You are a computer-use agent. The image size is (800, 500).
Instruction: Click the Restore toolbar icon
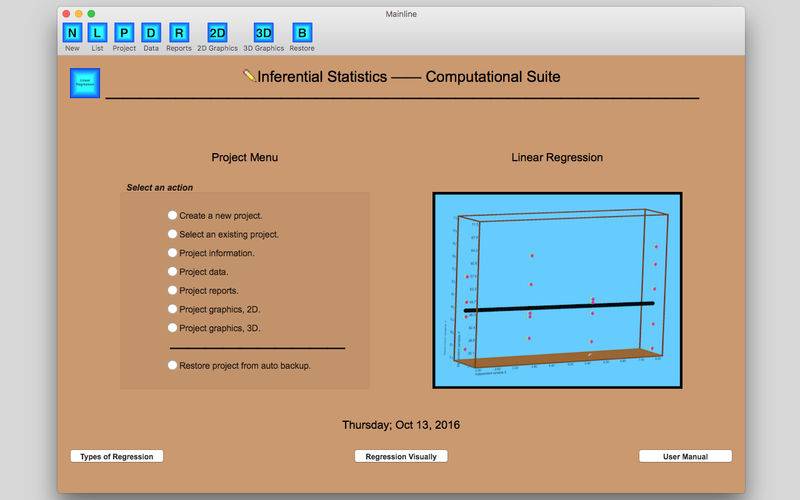coord(301,33)
